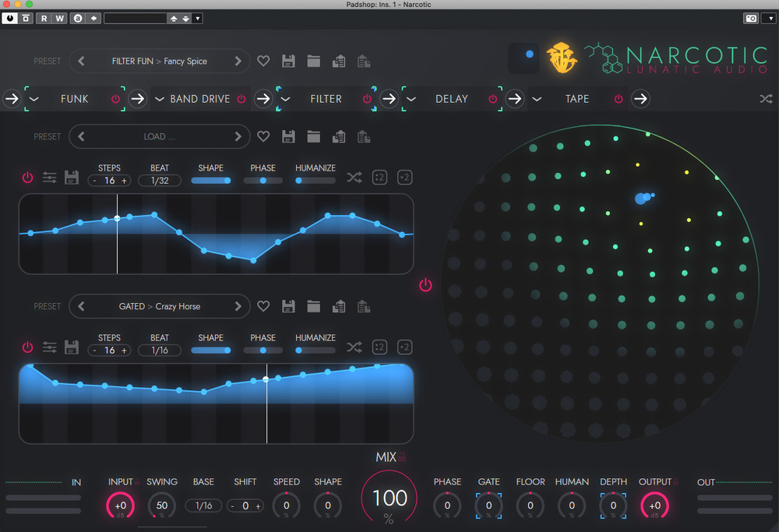779x532 pixels.
Task: Click paste icon in the Crazy Horse preset row
Action: pyautogui.click(x=364, y=306)
